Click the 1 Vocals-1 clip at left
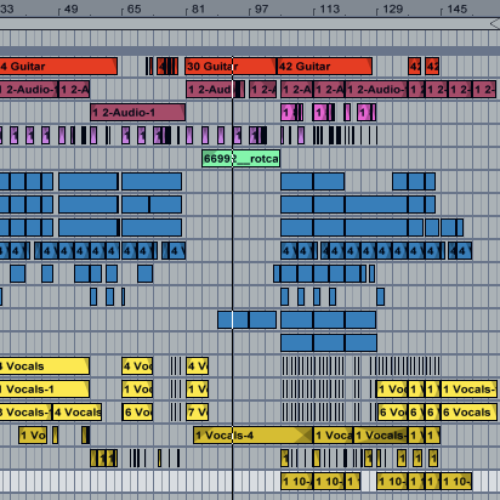 44,389
